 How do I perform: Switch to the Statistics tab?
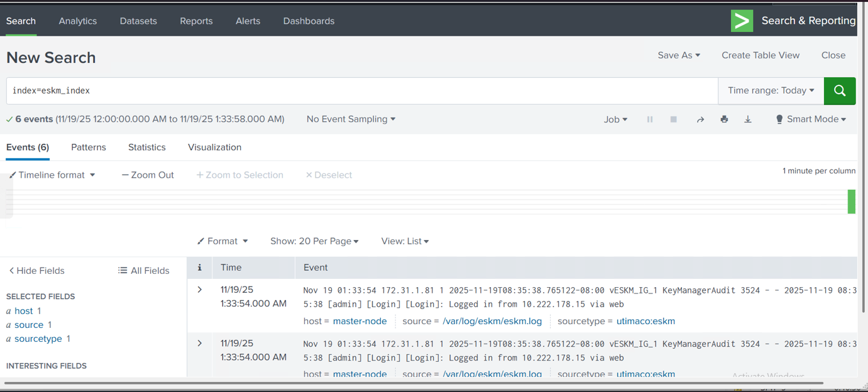[147, 148]
